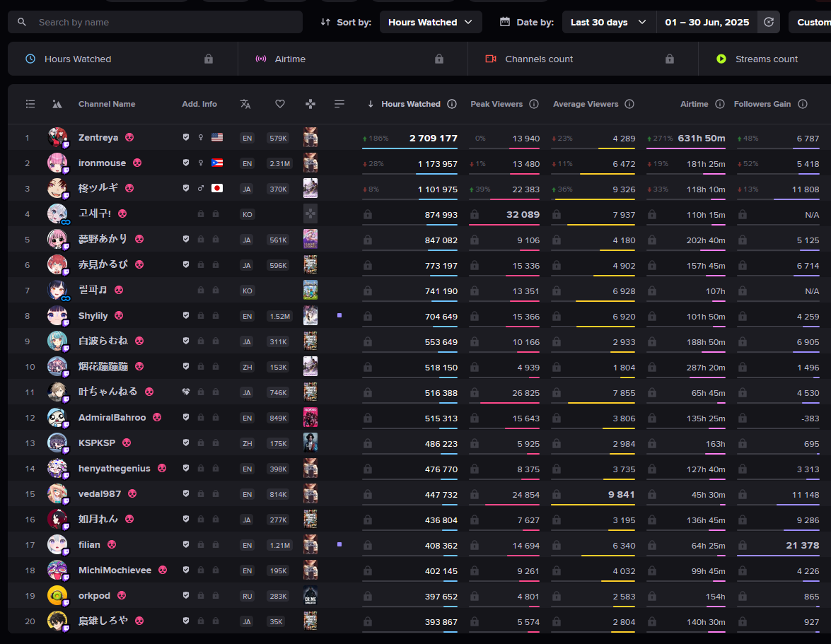The image size is (831, 644).
Task: Click the Zentreya avatar thumbnail
Action: coord(57,137)
